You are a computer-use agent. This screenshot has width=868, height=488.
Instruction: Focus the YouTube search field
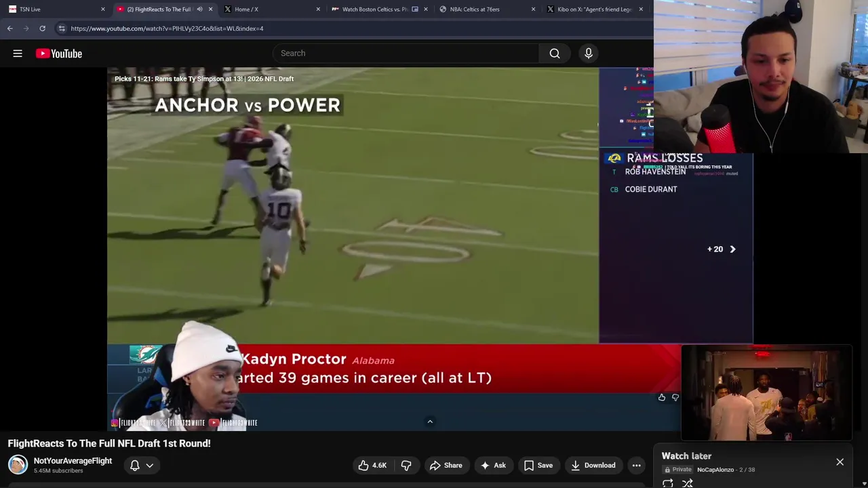coord(407,54)
